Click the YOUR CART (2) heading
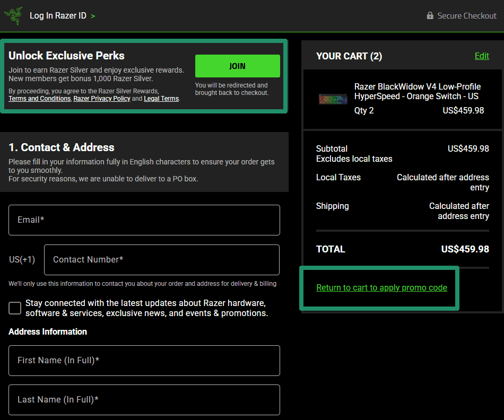This screenshot has width=504, height=420. click(349, 56)
